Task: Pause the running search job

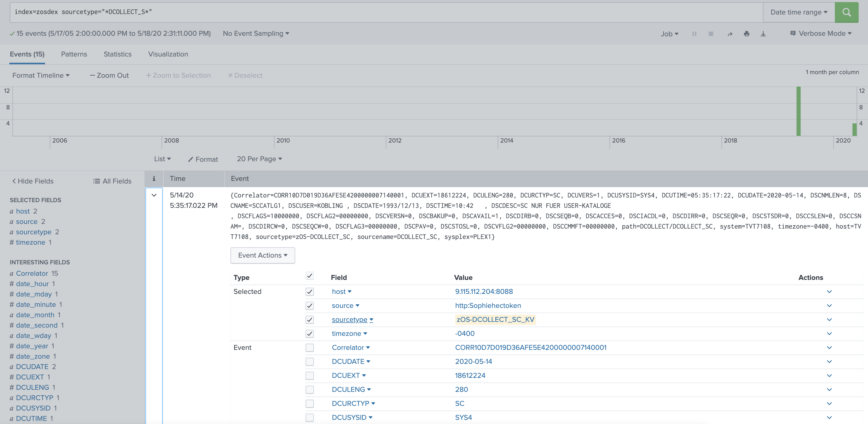Action: [694, 33]
